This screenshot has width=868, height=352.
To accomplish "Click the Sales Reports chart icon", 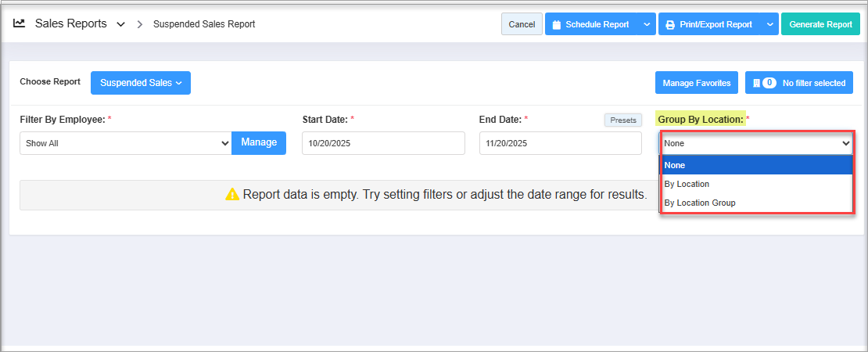I will 20,23.
